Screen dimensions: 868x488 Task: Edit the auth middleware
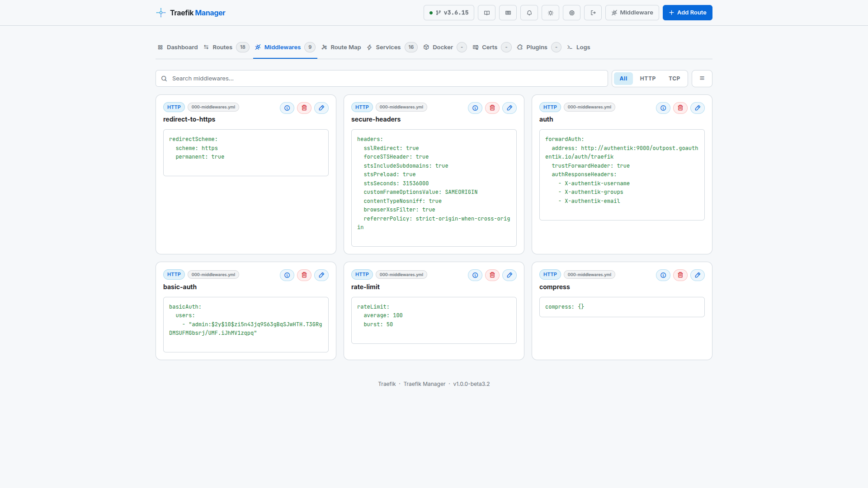pyautogui.click(x=698, y=108)
